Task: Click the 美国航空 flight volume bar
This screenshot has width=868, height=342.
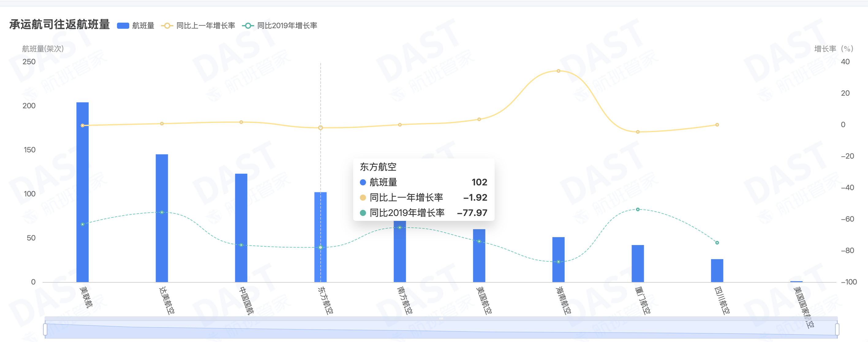Action: (x=479, y=255)
